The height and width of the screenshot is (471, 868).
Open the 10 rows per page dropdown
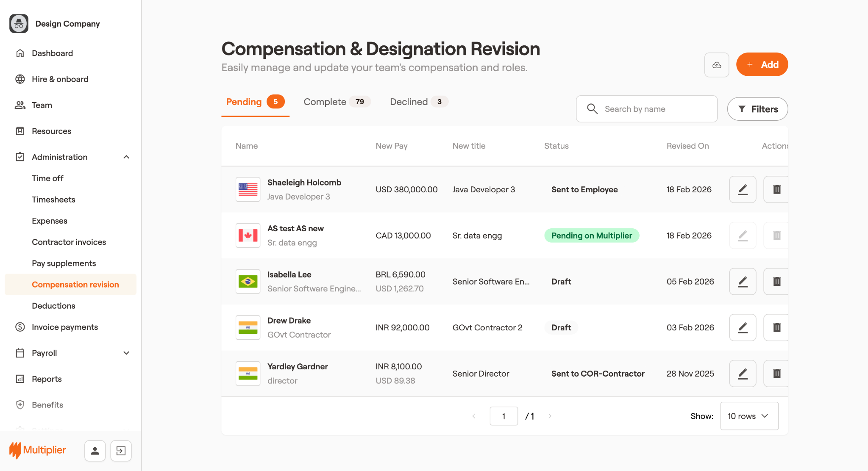coord(749,416)
